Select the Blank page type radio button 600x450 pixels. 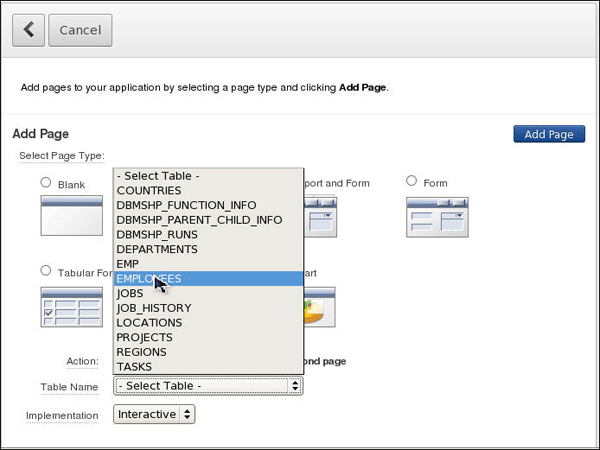[x=46, y=183]
